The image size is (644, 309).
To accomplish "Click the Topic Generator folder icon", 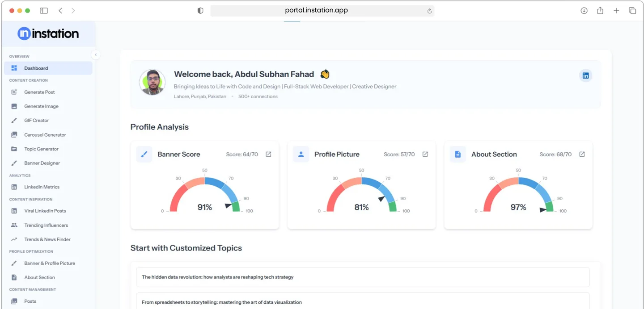I will [x=14, y=149].
